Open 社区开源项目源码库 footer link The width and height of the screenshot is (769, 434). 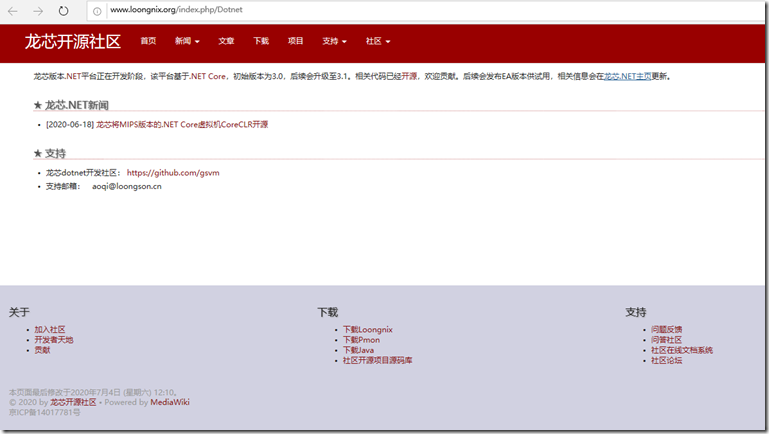[377, 360]
